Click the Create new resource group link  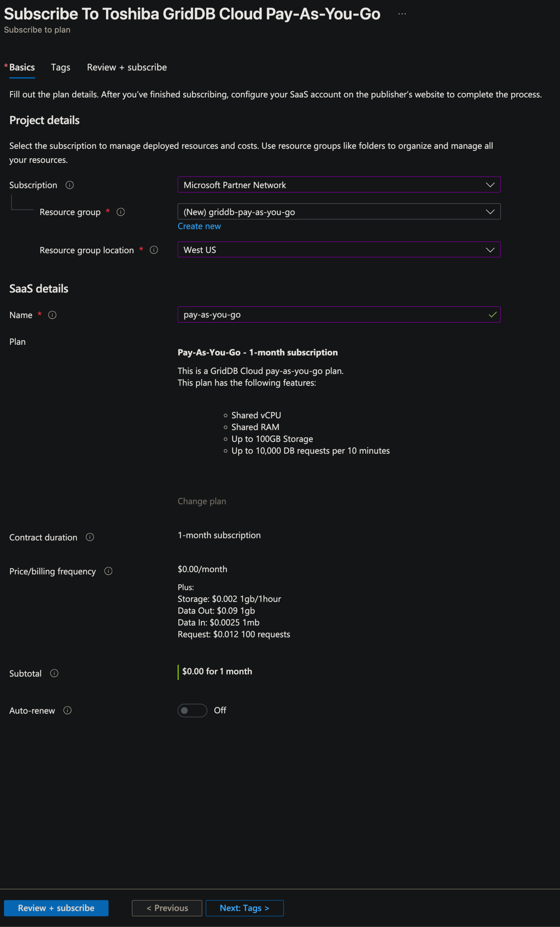coord(199,226)
